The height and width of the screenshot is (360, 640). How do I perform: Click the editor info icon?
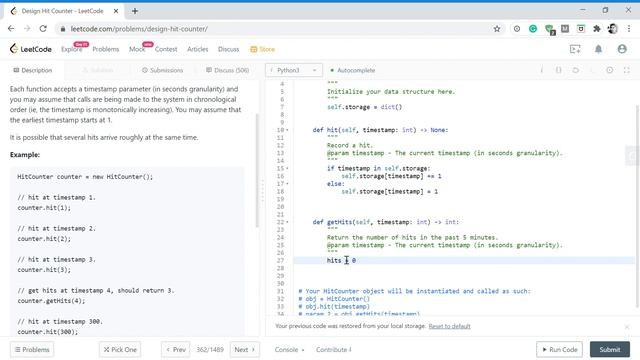coord(542,70)
